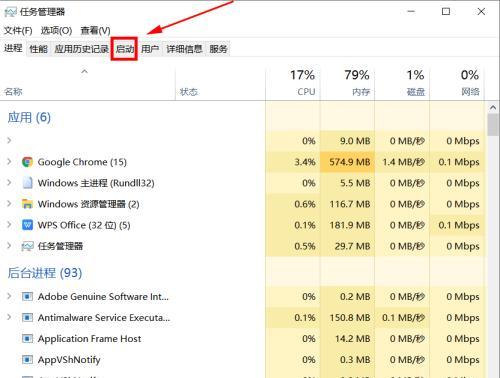
Task: Click the 9.0 MB memory cell
Action: click(x=347, y=141)
